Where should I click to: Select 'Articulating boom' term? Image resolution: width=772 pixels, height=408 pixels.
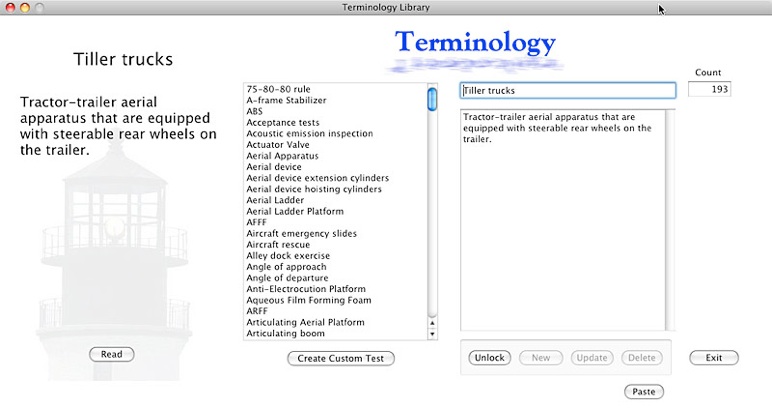[286, 333]
